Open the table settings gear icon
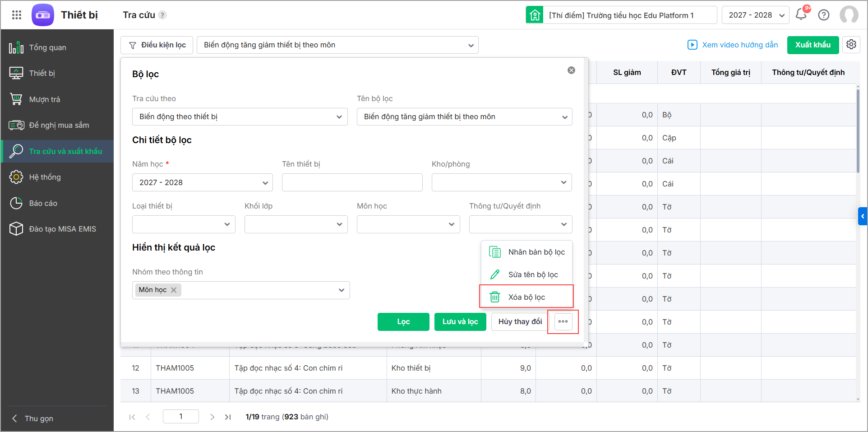The width and height of the screenshot is (868, 432). point(851,45)
